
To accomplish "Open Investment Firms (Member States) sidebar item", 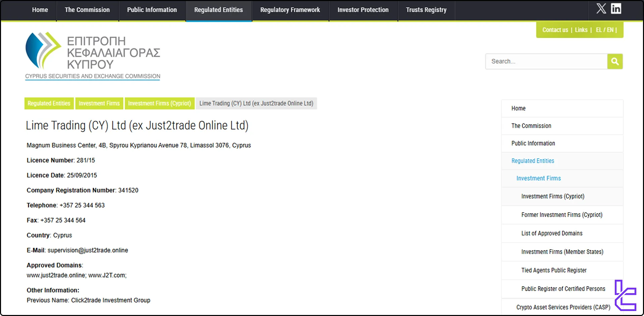I will 562,252.
